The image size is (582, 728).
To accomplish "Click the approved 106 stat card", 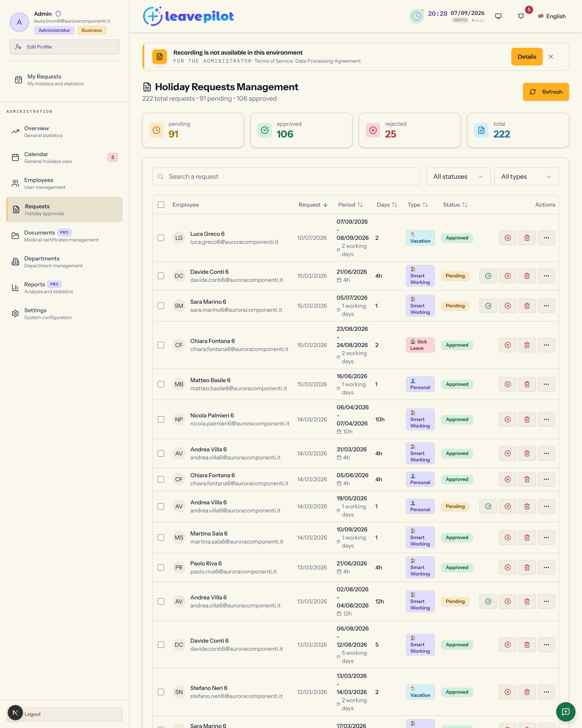I will click(301, 130).
